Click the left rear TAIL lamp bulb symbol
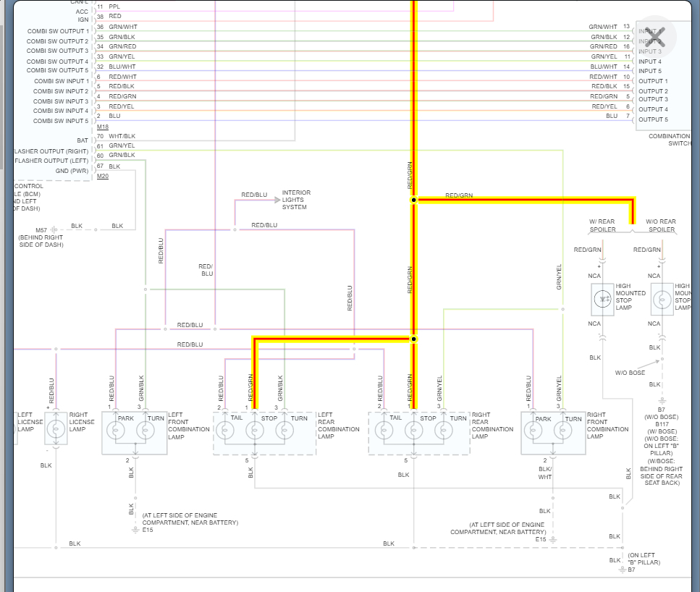 tap(224, 431)
